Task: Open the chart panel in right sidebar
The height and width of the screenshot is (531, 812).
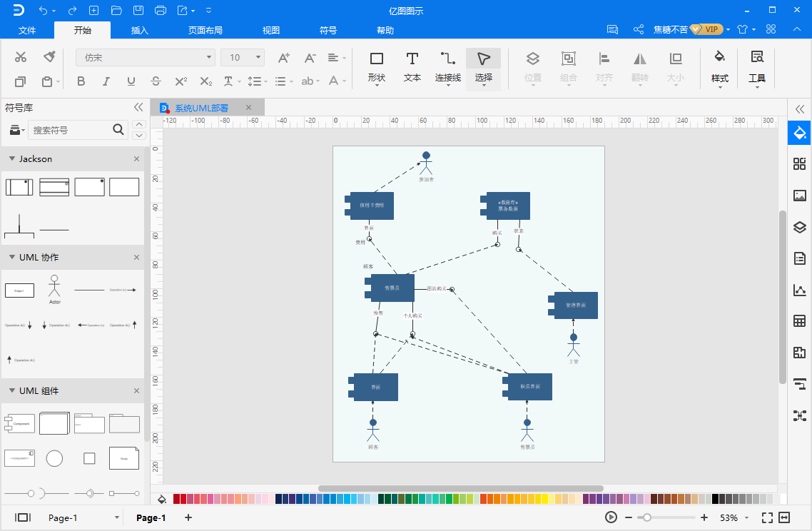Action: (x=800, y=290)
